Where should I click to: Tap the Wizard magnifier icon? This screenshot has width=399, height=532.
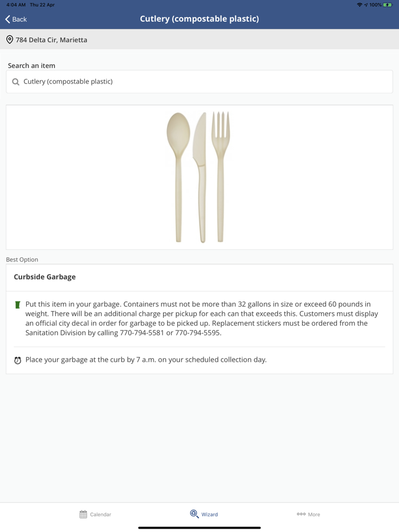click(194, 514)
